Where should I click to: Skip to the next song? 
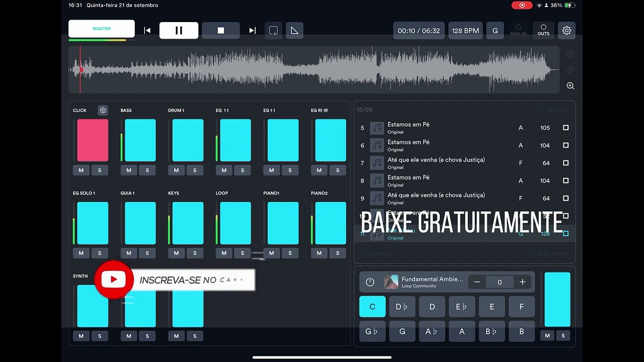click(252, 31)
